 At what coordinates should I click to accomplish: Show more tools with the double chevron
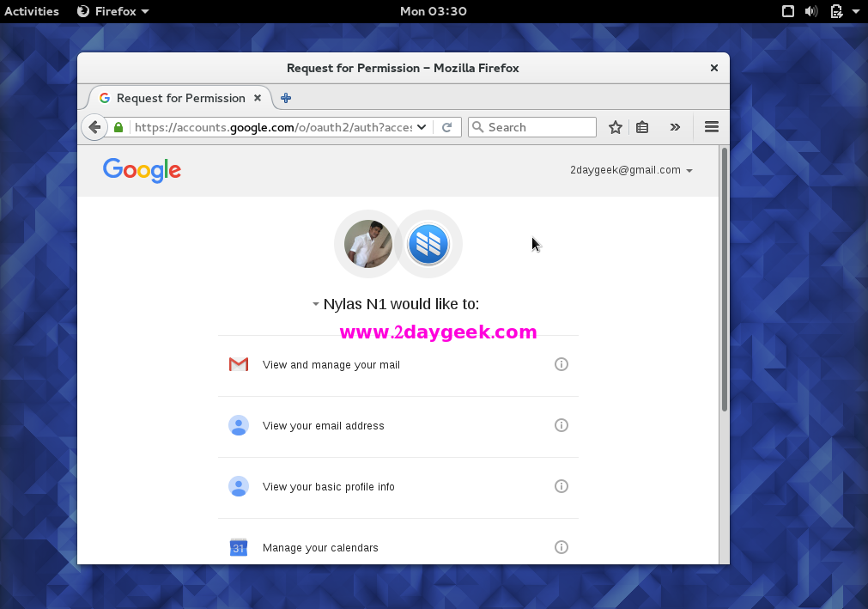[675, 127]
